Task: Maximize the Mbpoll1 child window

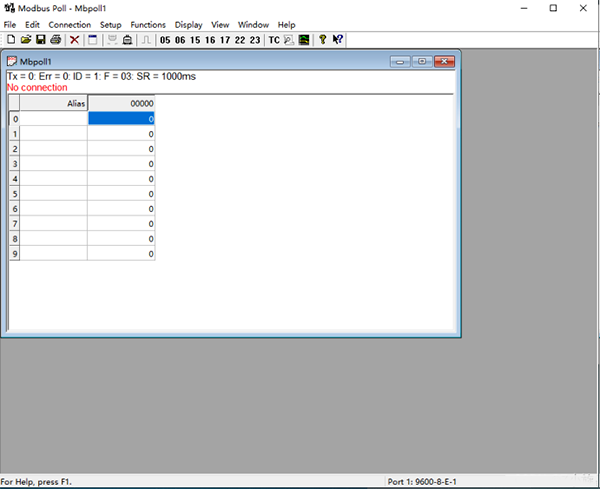Action: point(423,61)
